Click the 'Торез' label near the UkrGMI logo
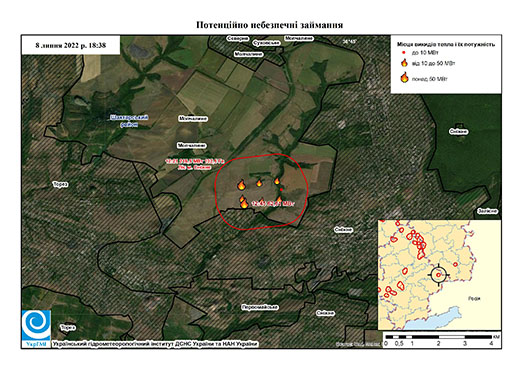The width and height of the screenshot is (520, 368). click(68, 328)
